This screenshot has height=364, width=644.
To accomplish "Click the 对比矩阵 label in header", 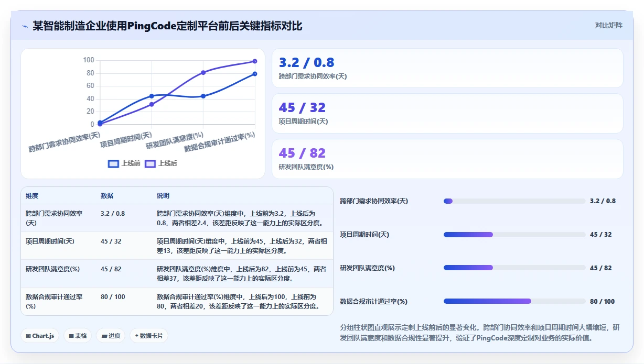I will click(x=609, y=25).
